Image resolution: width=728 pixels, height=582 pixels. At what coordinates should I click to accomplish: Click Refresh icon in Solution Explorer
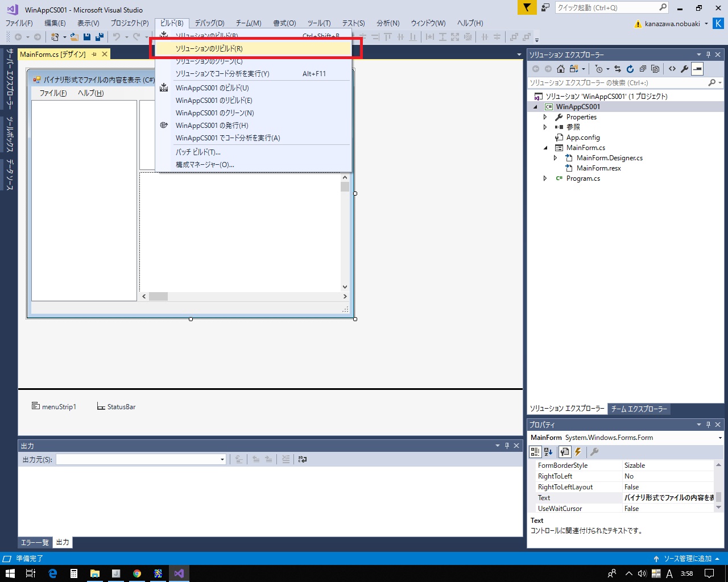pyautogui.click(x=630, y=69)
